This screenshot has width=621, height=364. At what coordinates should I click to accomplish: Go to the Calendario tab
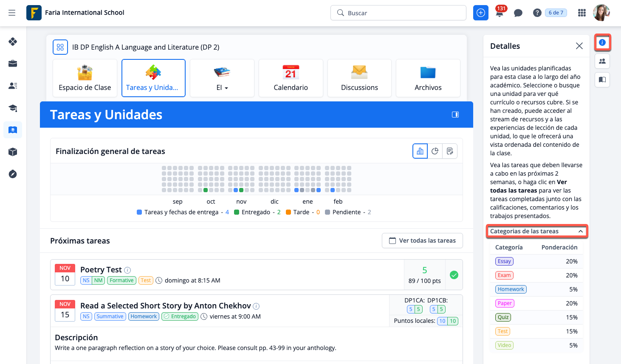click(291, 78)
